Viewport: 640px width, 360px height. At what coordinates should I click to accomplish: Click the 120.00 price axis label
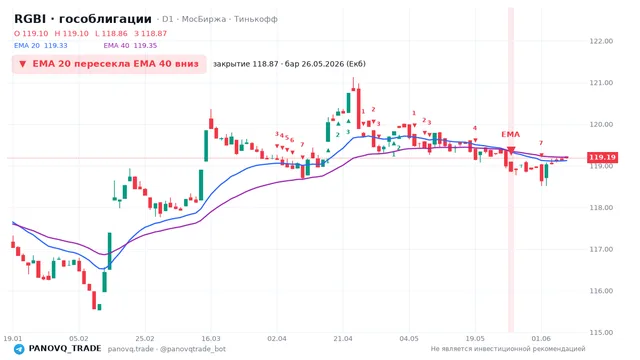point(601,124)
